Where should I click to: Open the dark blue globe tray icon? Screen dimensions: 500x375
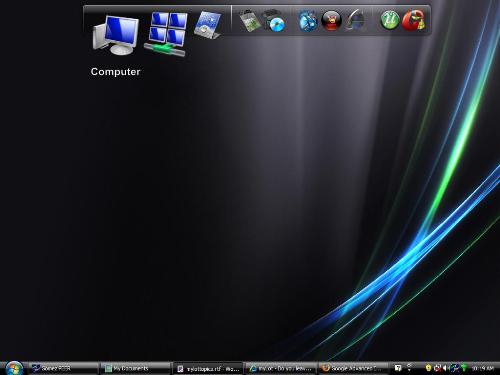pos(454,368)
